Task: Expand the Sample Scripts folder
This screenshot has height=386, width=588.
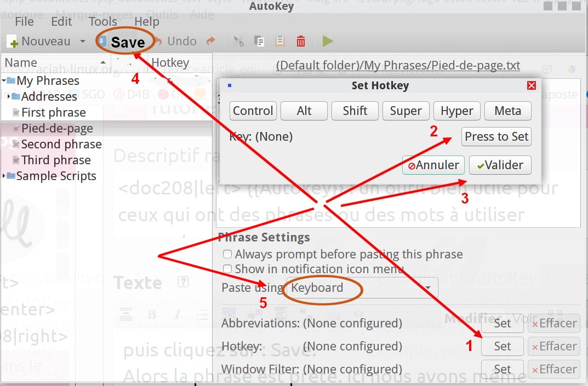Action: pos(4,175)
